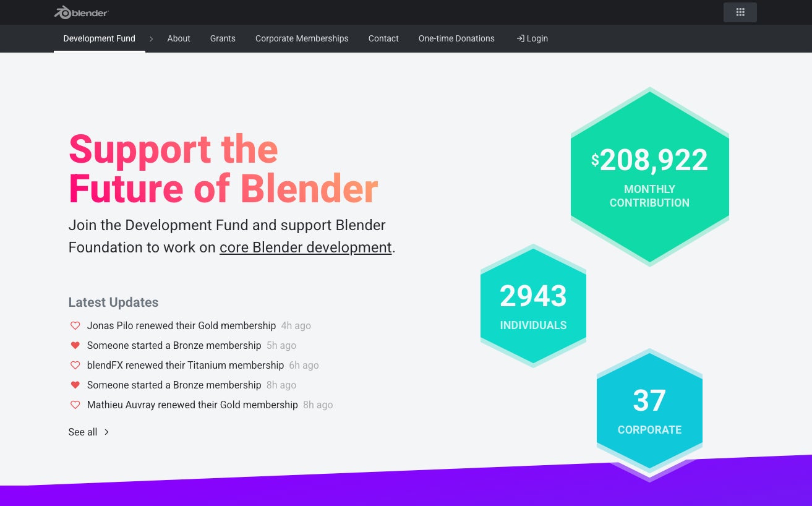This screenshot has height=506, width=812.
Task: Follow the core Blender development link
Action: (x=306, y=247)
